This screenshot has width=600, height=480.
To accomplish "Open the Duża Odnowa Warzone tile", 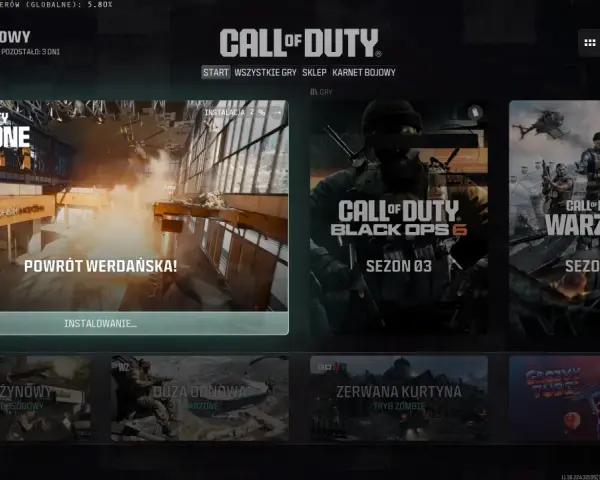I will click(x=200, y=398).
